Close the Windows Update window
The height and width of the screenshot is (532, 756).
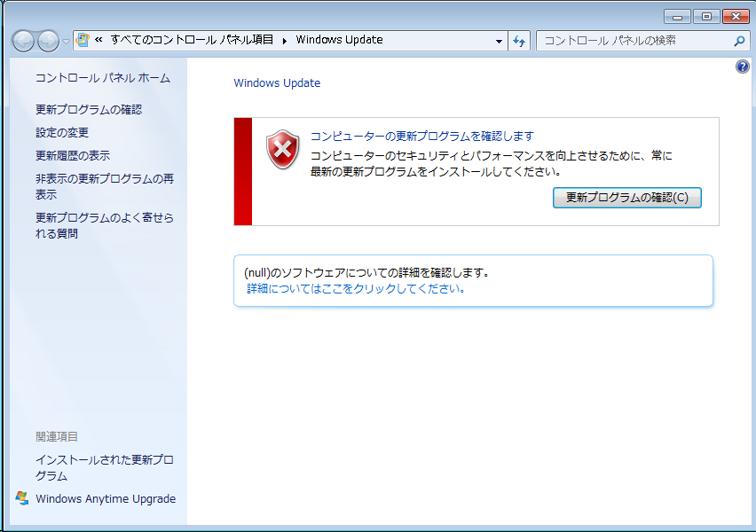tap(736, 17)
